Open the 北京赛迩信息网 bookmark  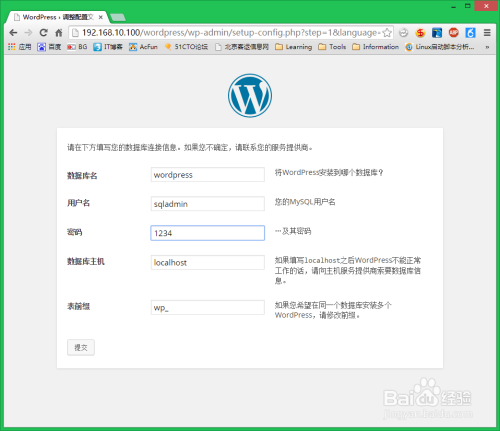(242, 47)
